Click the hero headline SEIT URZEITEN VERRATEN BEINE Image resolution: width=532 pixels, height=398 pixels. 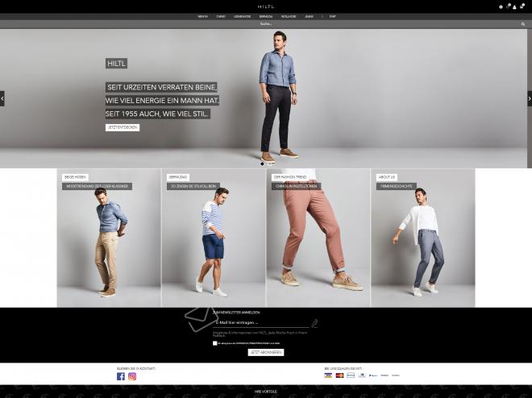click(x=161, y=88)
